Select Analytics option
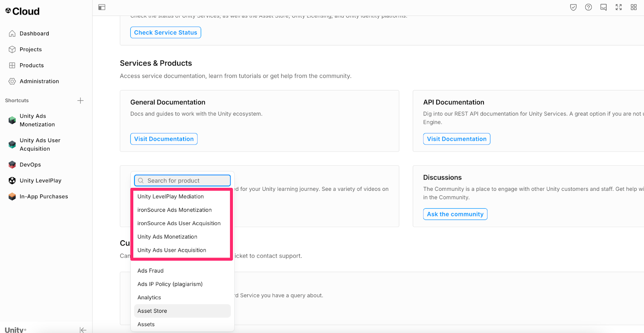The width and height of the screenshot is (644, 333). [182, 298]
